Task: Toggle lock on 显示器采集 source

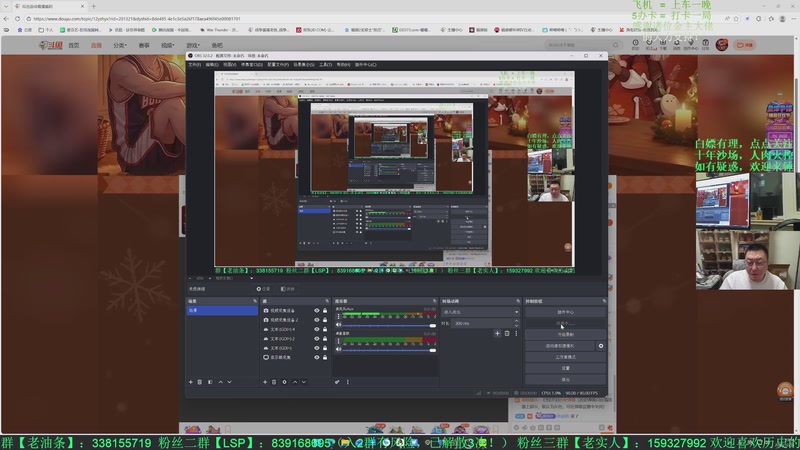Action: click(x=325, y=357)
